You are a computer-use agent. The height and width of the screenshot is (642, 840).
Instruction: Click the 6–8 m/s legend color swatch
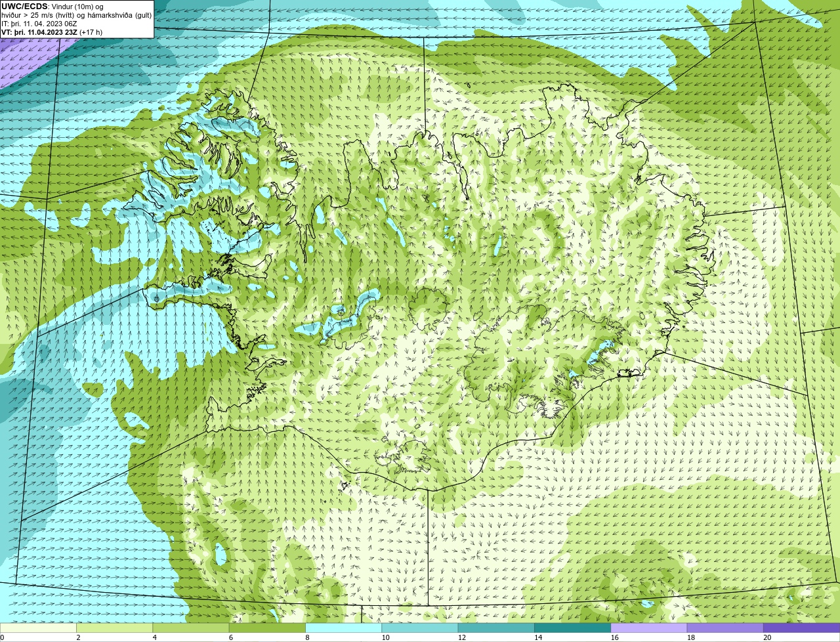[x=267, y=628]
